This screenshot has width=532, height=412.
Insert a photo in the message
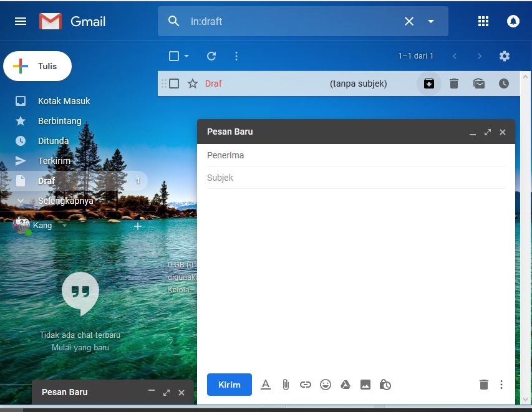[365, 385]
